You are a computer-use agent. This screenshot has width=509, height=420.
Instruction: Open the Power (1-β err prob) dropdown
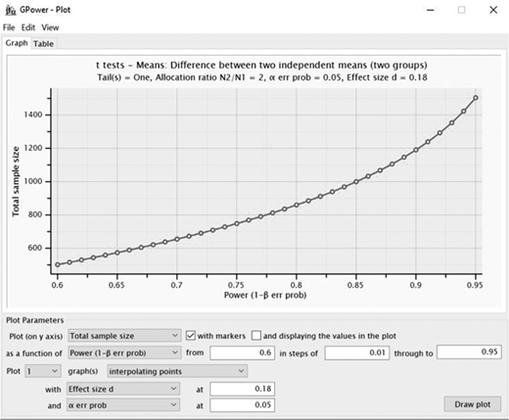(x=124, y=352)
